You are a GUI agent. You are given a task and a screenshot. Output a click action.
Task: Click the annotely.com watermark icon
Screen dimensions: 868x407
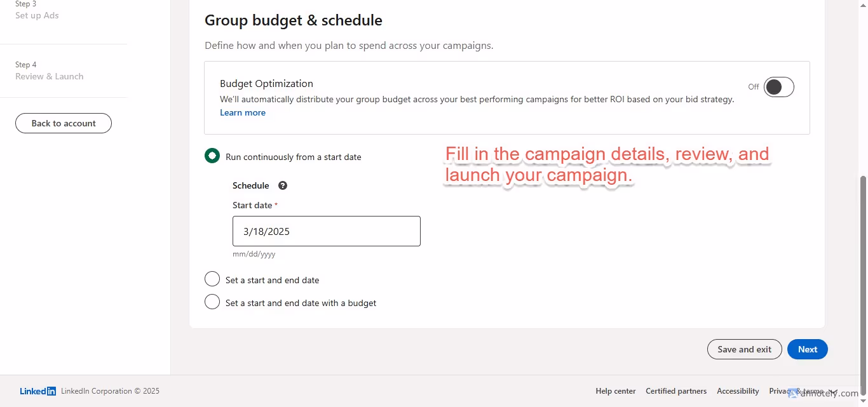792,394
